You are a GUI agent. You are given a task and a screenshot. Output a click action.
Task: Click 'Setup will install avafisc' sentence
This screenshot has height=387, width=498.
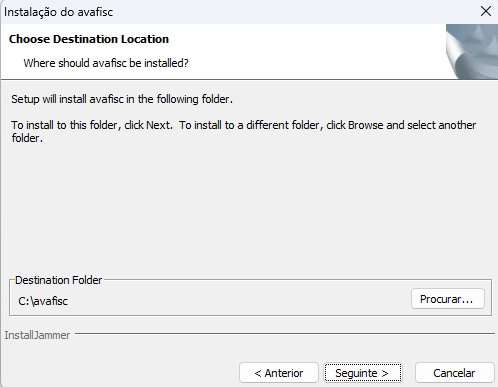coord(122,99)
